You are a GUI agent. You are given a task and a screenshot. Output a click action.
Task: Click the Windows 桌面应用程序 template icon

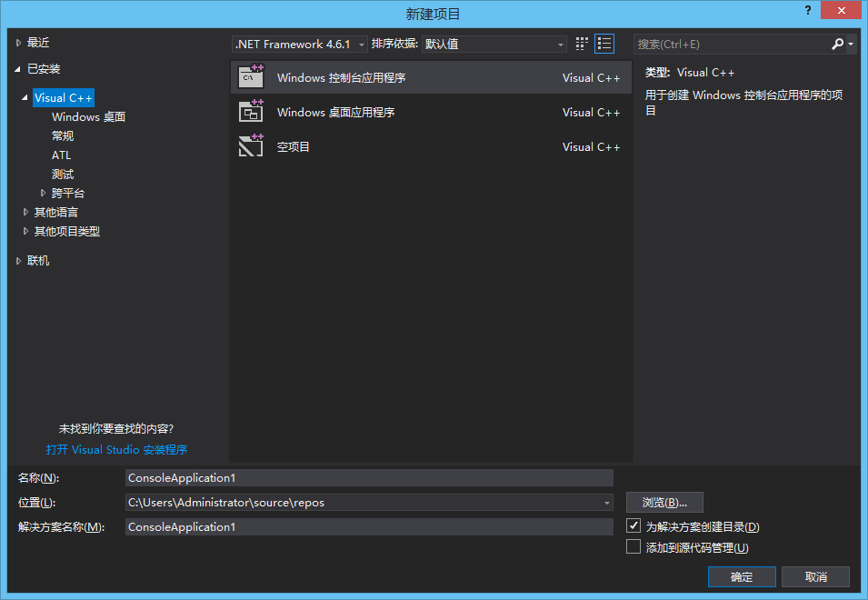(251, 111)
